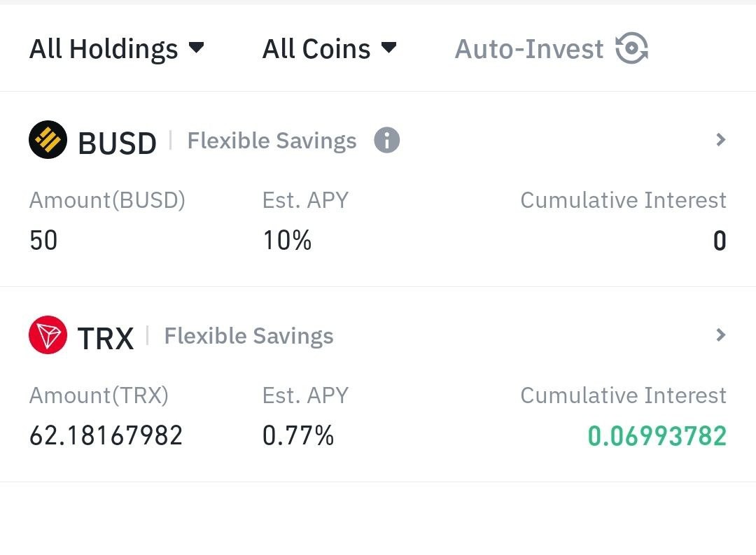Click the TRX coin name
This screenshot has height=555, width=756.
click(x=106, y=339)
